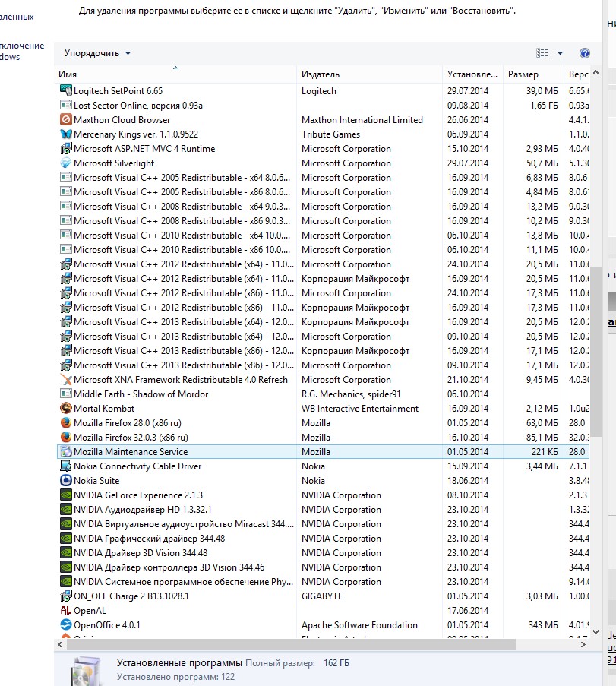
Task: Click size value 1,65 ГБ
Action: tap(545, 105)
